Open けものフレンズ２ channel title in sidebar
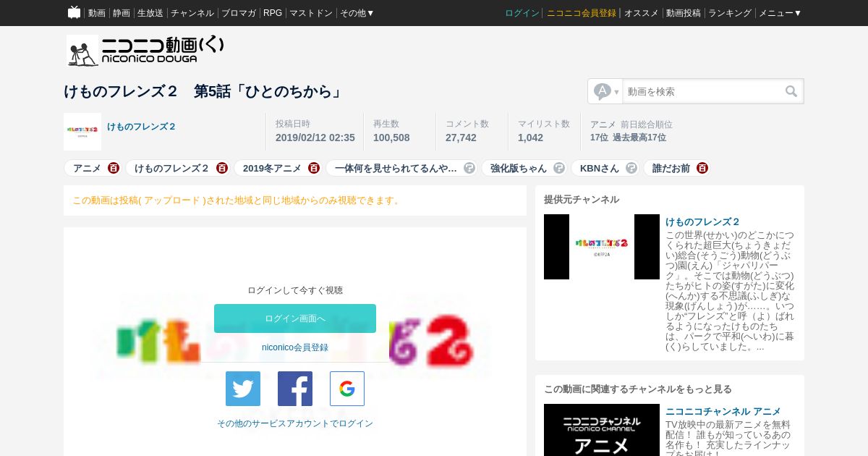Image resolution: width=868 pixels, height=456 pixels. point(702,222)
